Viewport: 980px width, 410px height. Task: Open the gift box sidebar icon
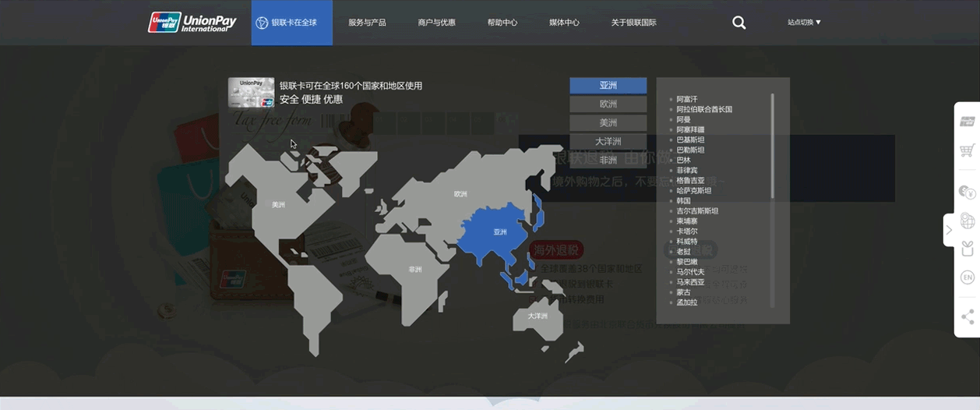click(x=968, y=249)
